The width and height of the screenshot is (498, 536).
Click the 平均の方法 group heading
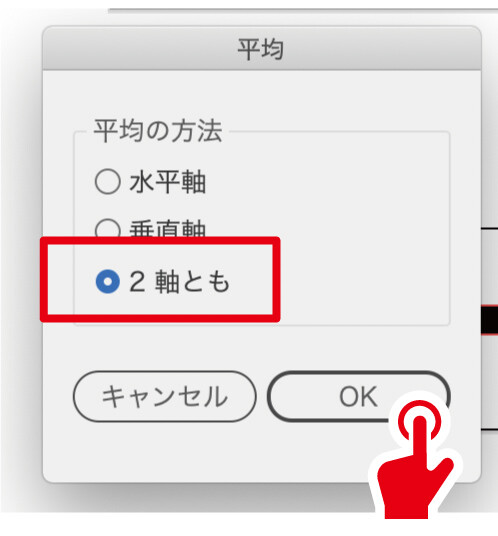[158, 131]
